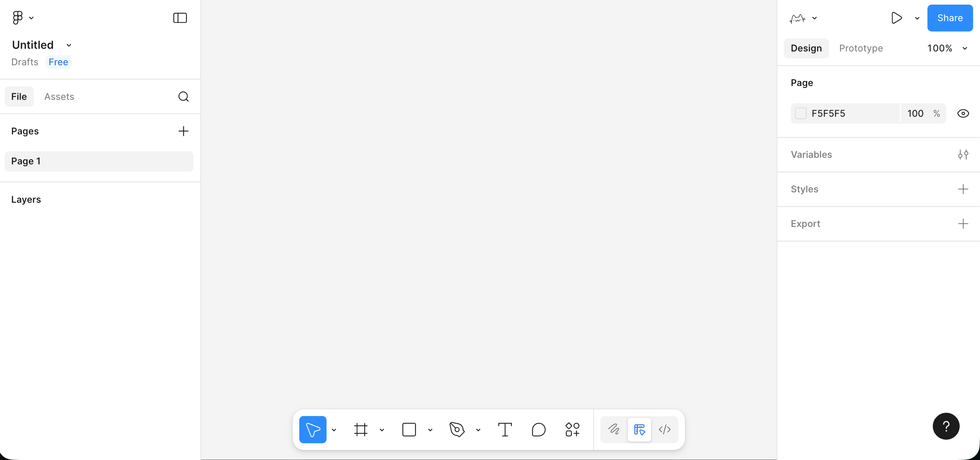Switch to Dev Mode toggle
980x460 pixels.
tap(665, 430)
